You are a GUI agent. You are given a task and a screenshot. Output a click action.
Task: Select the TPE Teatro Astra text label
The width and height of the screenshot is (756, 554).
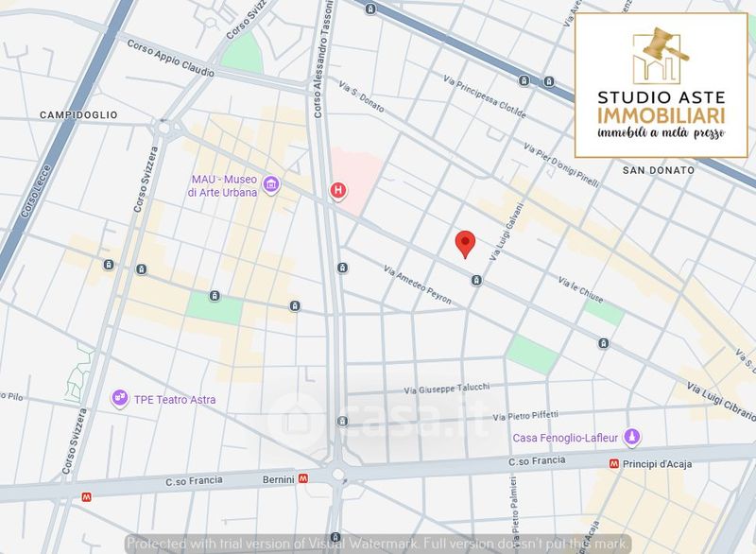174,400
